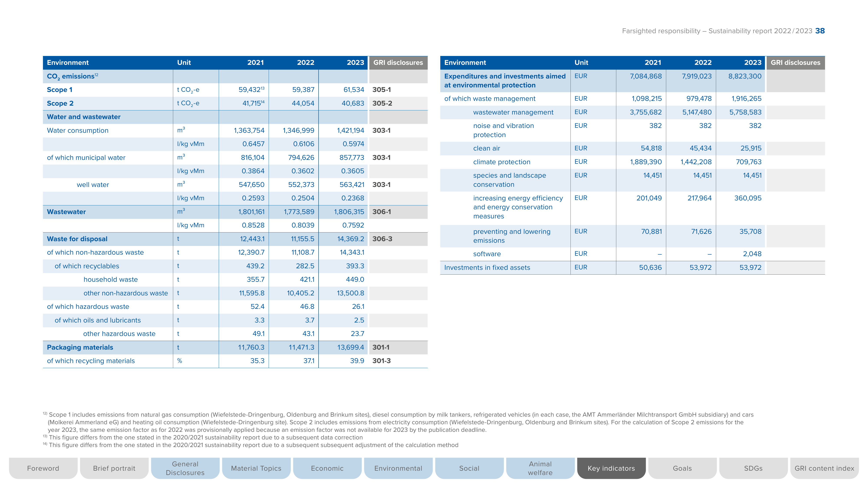Click Investments in fixed assets label
This screenshot has width=868, height=488.
pyautogui.click(x=487, y=268)
